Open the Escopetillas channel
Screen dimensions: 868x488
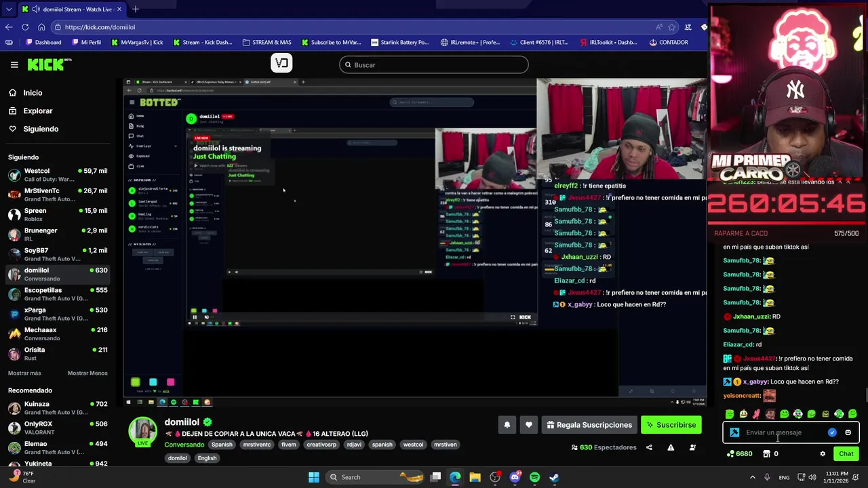coord(58,293)
